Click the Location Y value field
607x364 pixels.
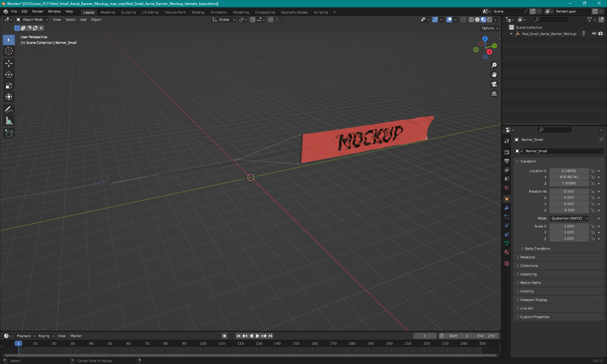tap(569, 177)
